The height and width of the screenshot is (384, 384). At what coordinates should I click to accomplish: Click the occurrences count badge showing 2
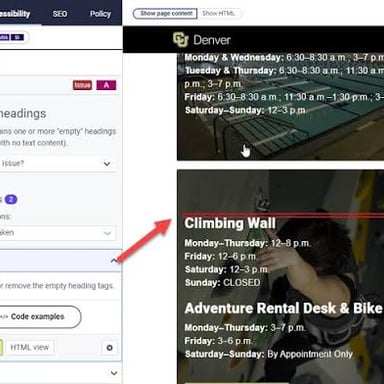[11, 199]
